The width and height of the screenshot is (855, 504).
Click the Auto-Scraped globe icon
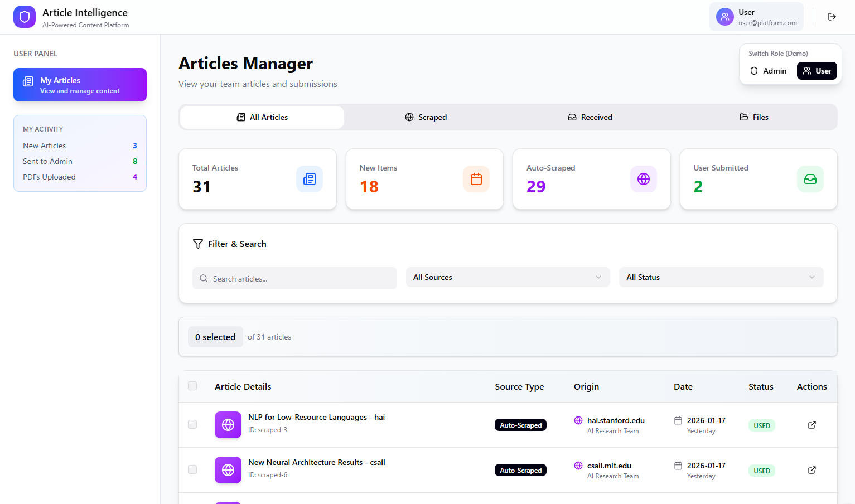point(644,179)
